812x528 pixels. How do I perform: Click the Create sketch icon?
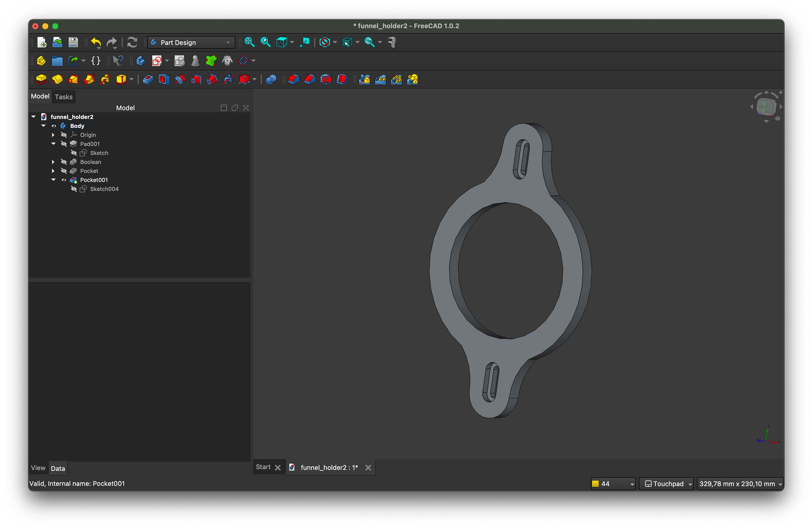click(157, 61)
